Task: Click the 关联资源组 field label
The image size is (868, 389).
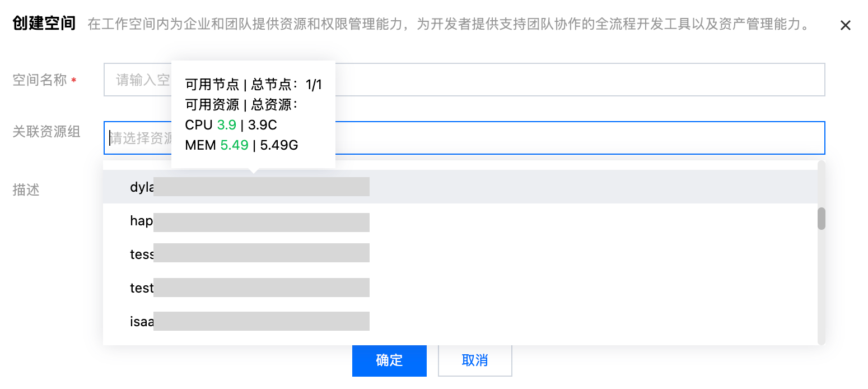Action: (46, 132)
